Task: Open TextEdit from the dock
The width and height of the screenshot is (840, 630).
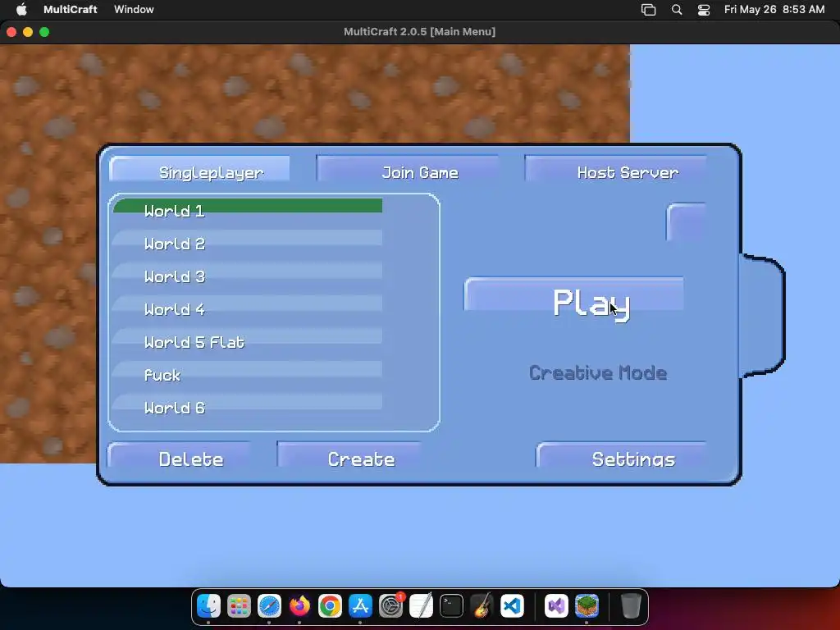Action: [x=421, y=606]
